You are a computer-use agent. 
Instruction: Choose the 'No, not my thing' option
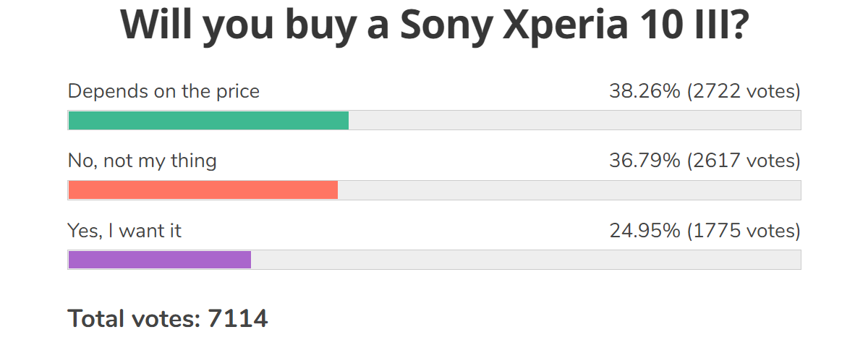click(x=142, y=161)
